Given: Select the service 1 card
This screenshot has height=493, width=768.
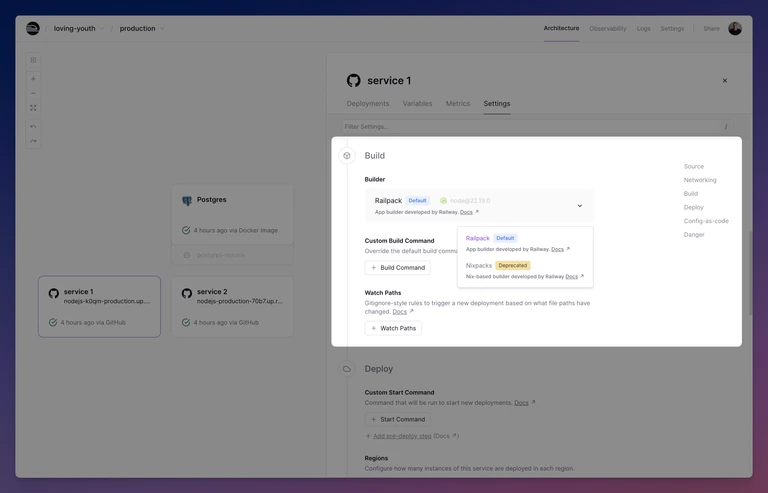Looking at the screenshot, I should click(x=99, y=306).
